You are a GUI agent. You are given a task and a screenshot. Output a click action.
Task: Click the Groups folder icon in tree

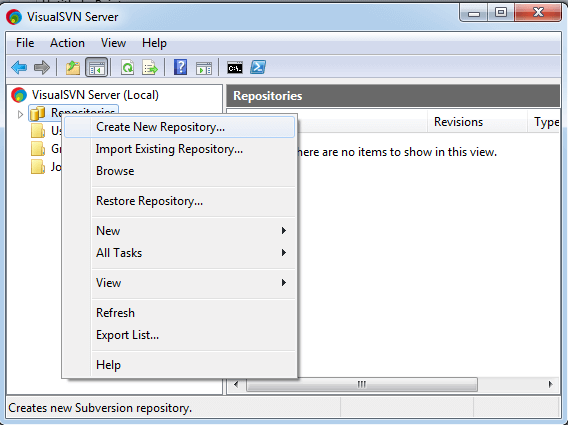(x=38, y=149)
